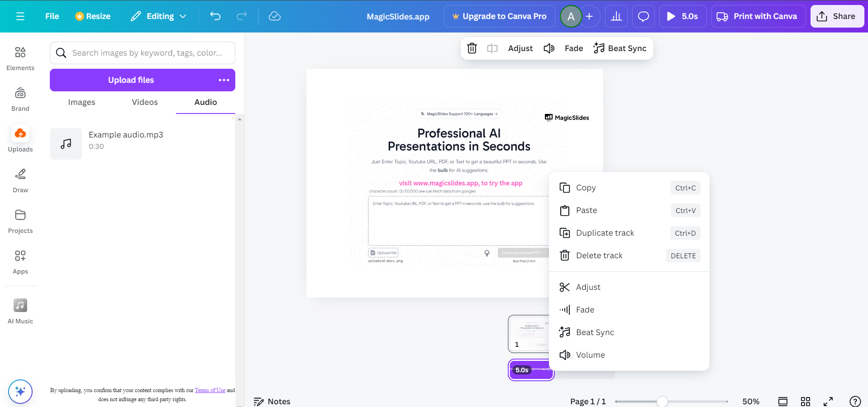
Task: Select the 5.0s audio track clip
Action: pos(531,370)
